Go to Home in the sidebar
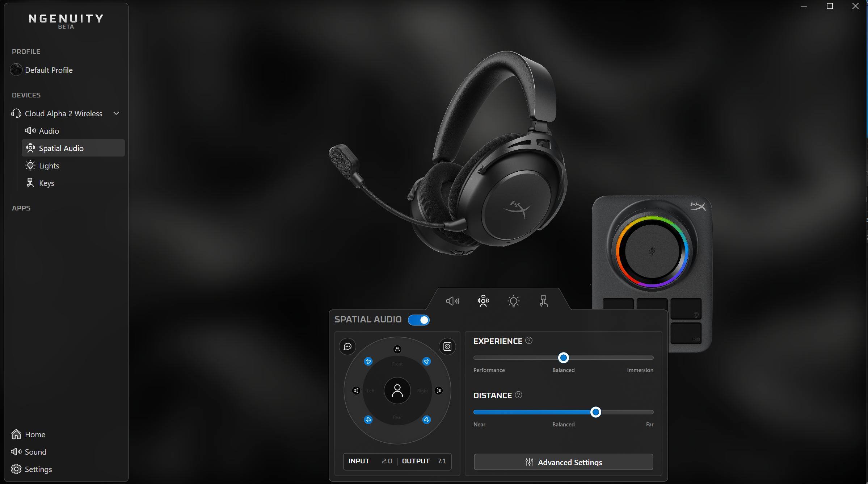 (x=35, y=434)
